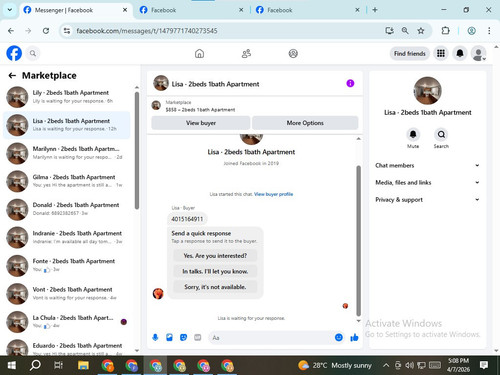Open the Chrome three-dot menu
Viewport: 500px width, 375px height.
489,31
